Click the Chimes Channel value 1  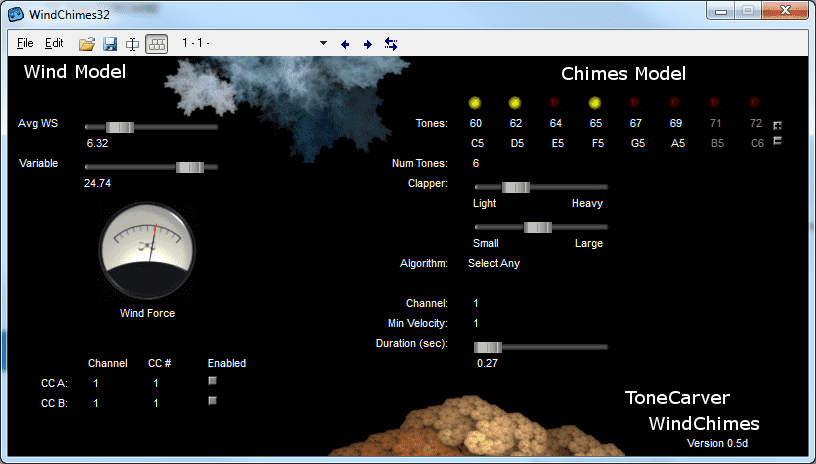point(476,303)
